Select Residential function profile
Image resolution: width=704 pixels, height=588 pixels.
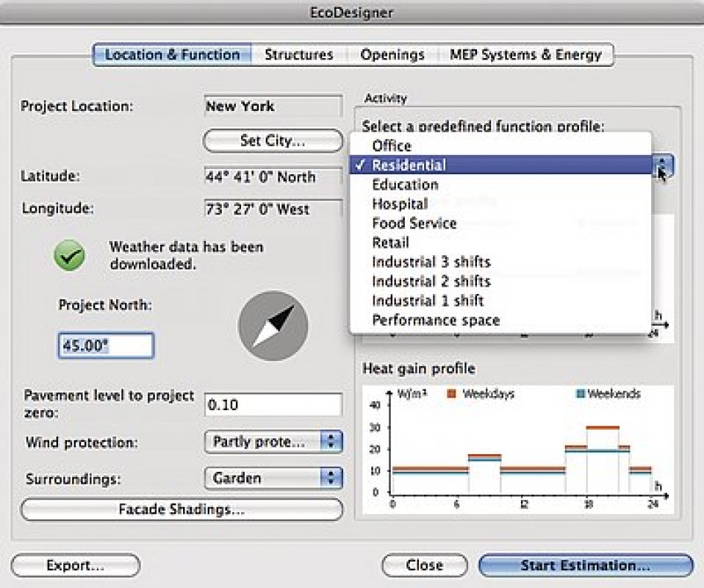500,165
